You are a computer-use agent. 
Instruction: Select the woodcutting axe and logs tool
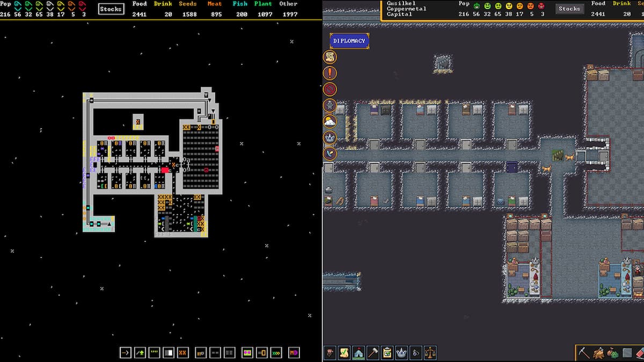pyautogui.click(x=598, y=353)
